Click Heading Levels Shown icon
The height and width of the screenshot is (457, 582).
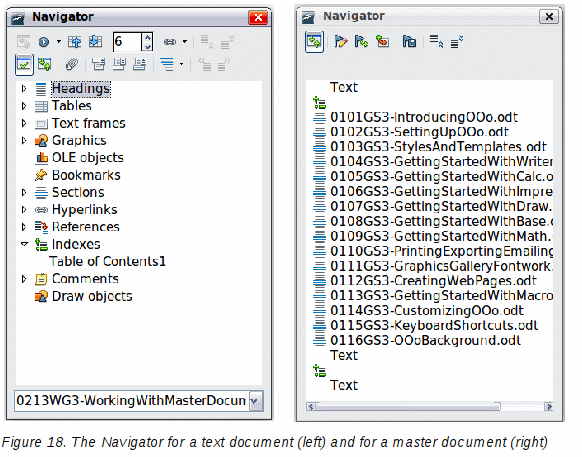point(167,65)
